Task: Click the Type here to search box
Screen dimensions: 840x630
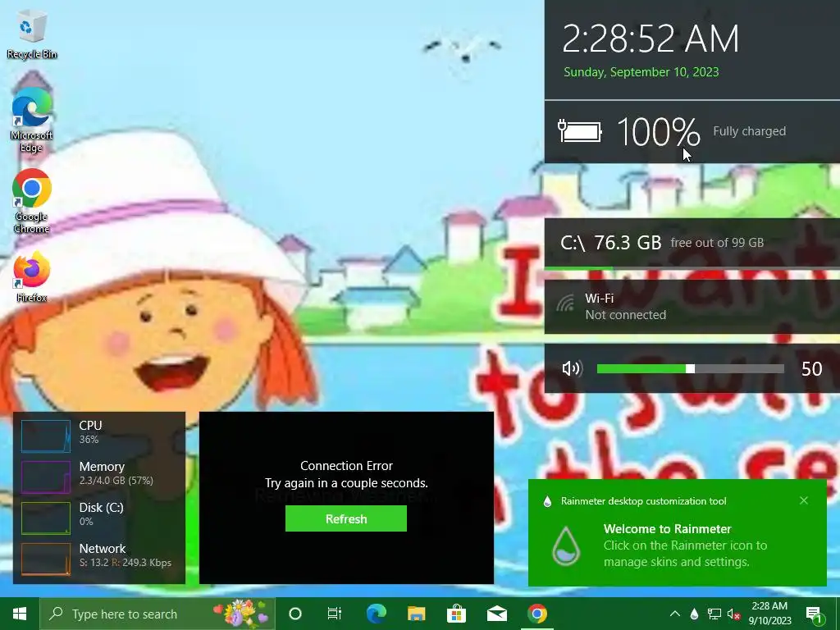Action: pos(157,614)
